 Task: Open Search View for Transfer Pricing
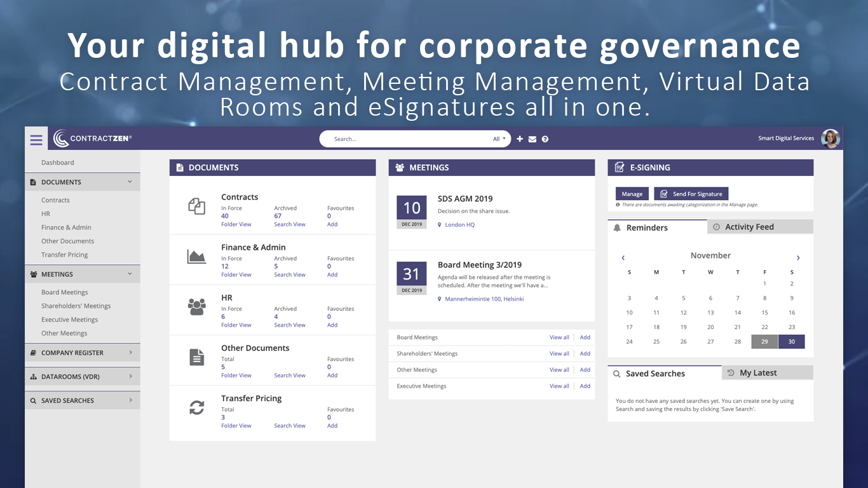point(290,426)
